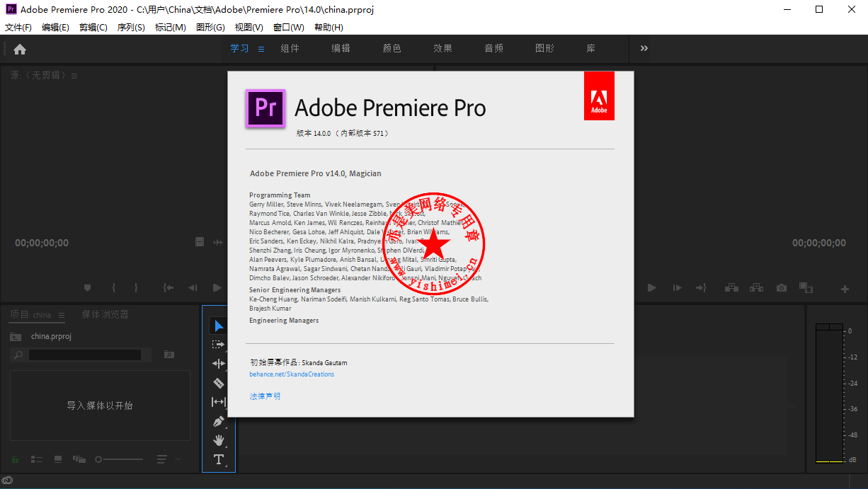Select the Razor tool
868x489 pixels.
[x=219, y=383]
